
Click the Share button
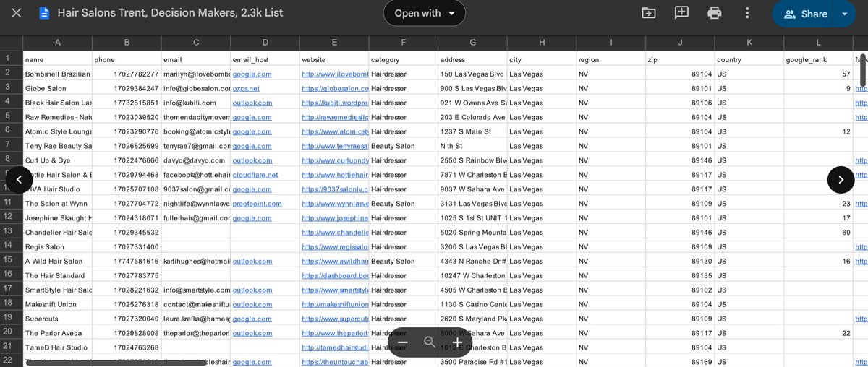(805, 14)
